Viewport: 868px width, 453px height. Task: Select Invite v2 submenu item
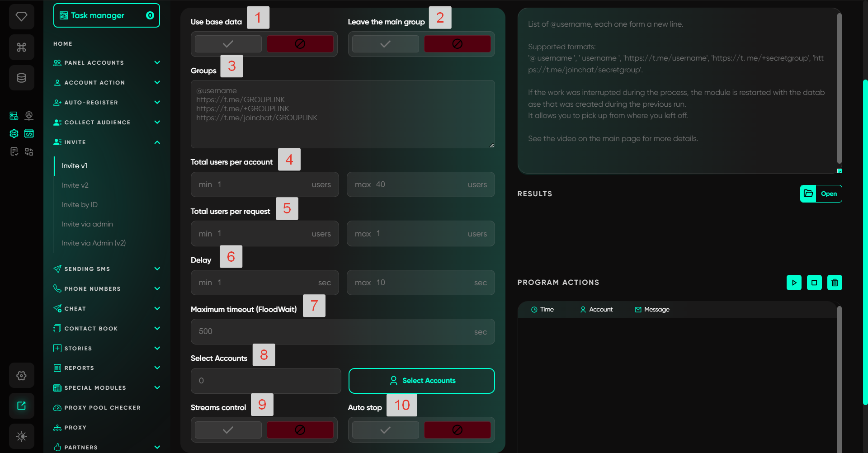pyautogui.click(x=75, y=185)
